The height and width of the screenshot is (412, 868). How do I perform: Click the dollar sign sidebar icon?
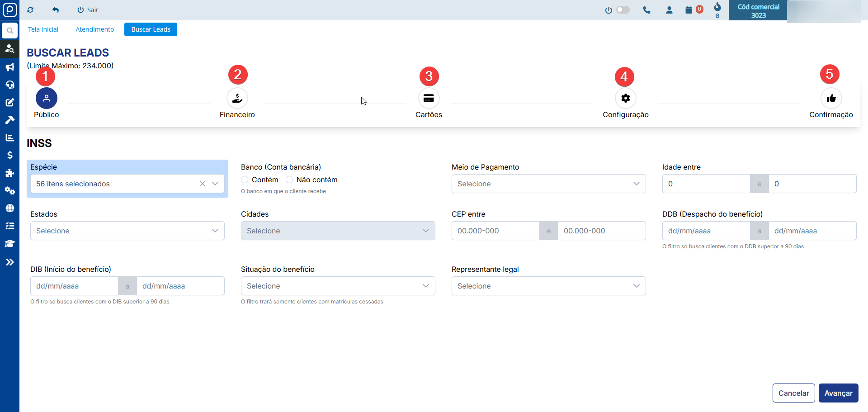9,156
